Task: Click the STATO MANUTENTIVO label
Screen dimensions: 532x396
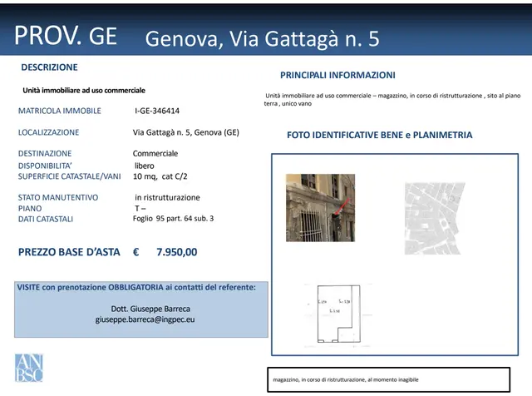Action: [58, 197]
